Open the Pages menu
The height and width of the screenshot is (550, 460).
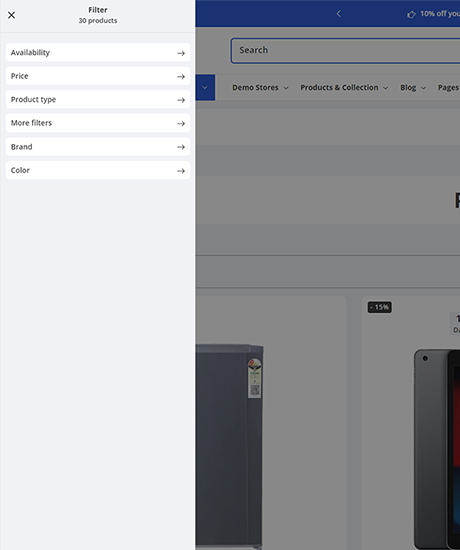449,87
